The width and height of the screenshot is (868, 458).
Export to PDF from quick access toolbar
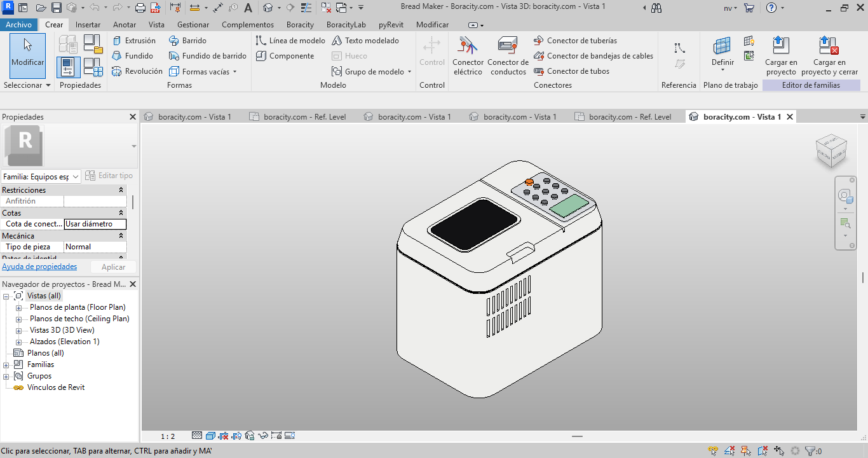click(x=156, y=8)
